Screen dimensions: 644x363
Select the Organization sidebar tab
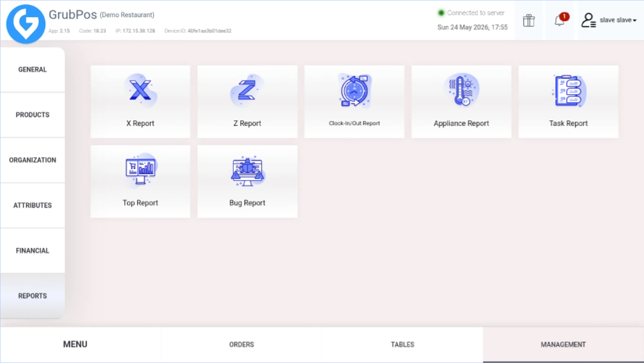[32, 160]
